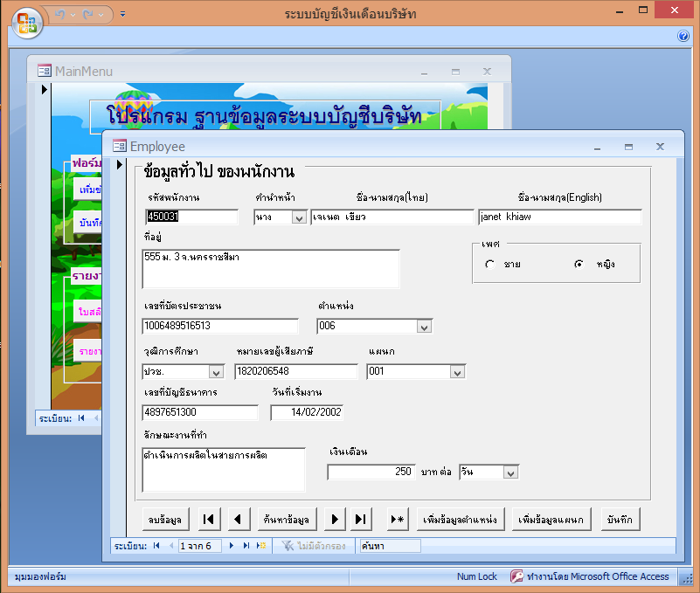The width and height of the screenshot is (700, 593).
Task: Go to last record form button
Action: [361, 519]
